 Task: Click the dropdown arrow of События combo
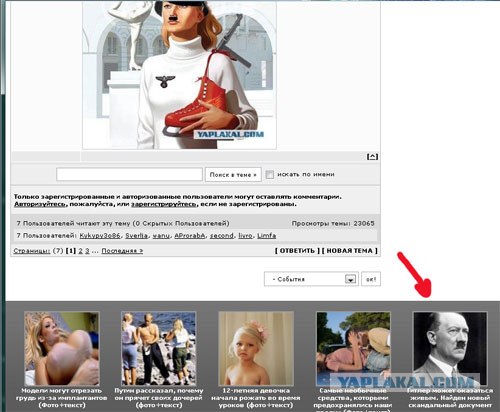coord(350,279)
